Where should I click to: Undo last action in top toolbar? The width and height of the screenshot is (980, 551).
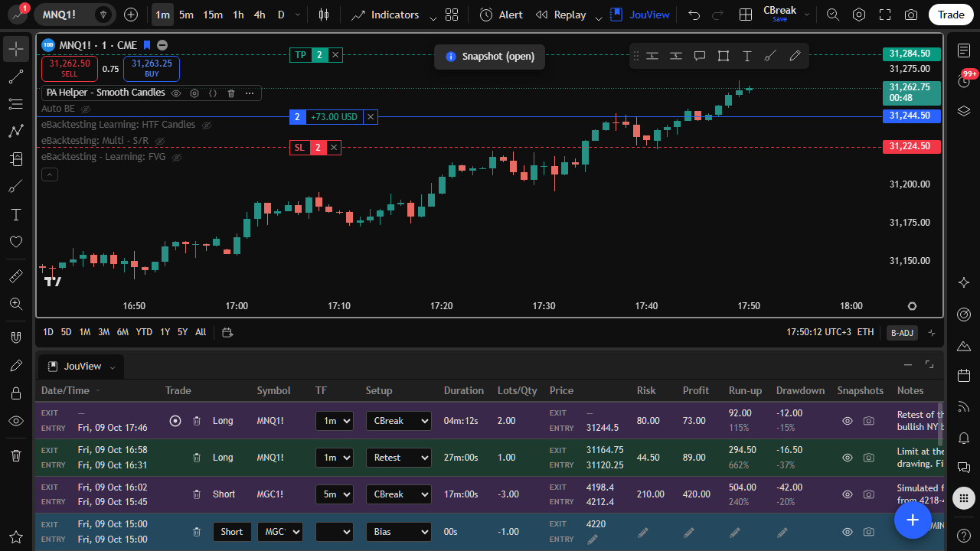(x=694, y=15)
